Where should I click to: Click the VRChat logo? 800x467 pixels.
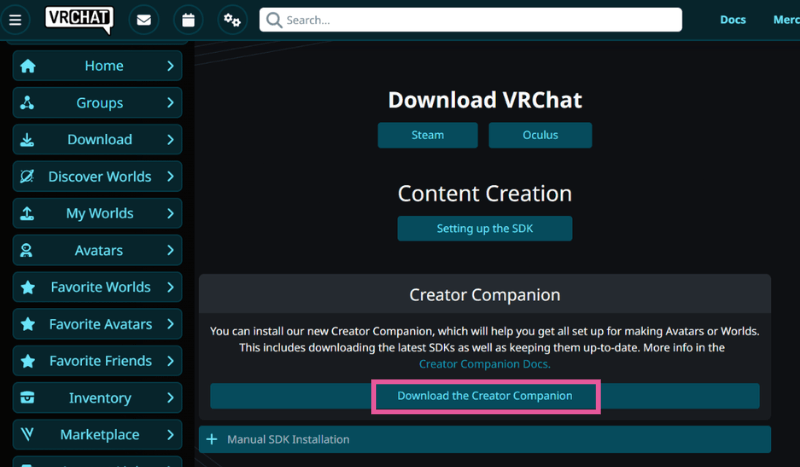[79, 19]
